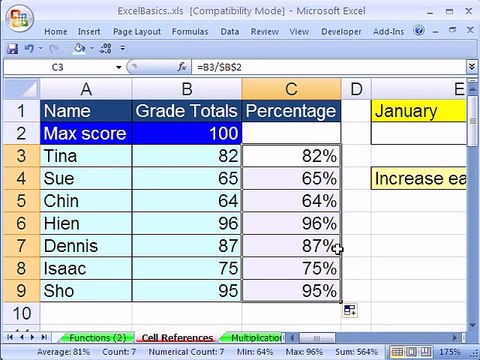Switch to the Formulas tab
This screenshot has width=480, height=360.
click(x=190, y=32)
